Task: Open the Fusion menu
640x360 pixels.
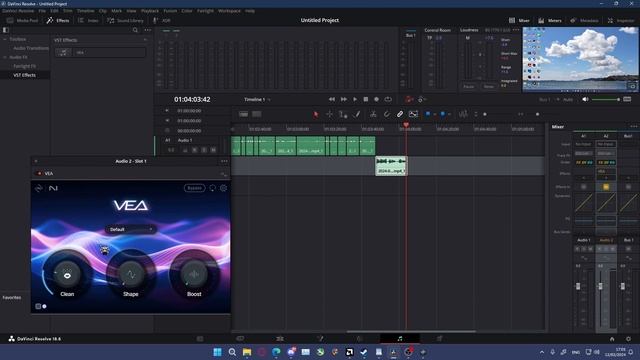Action: [170, 11]
